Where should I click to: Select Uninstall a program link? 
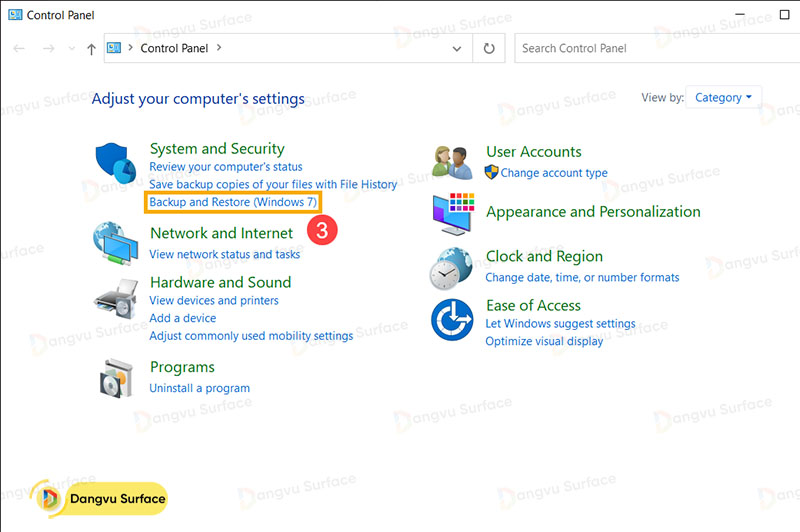(199, 388)
